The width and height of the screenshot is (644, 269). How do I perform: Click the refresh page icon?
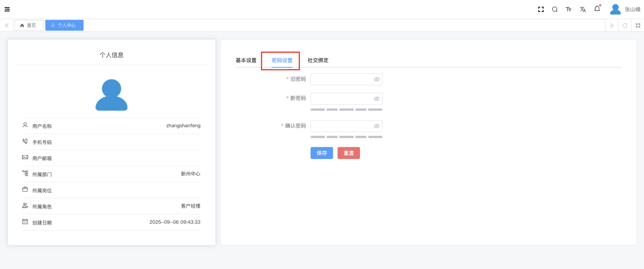pyautogui.click(x=625, y=25)
